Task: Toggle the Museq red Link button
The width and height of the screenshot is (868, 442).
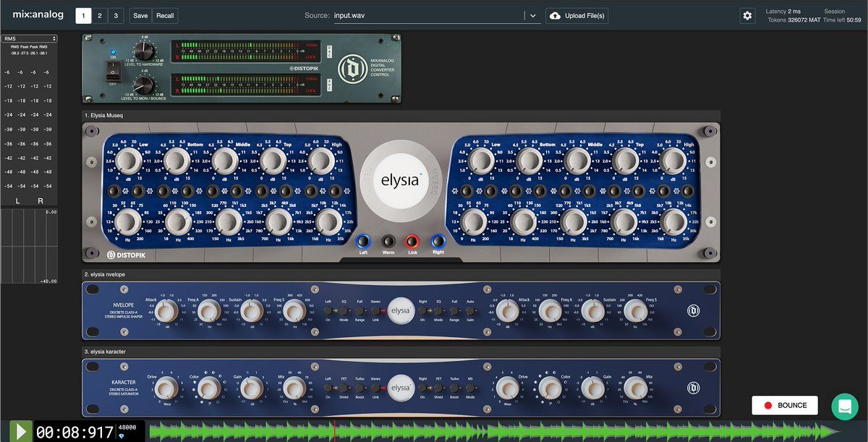Action: pos(412,241)
